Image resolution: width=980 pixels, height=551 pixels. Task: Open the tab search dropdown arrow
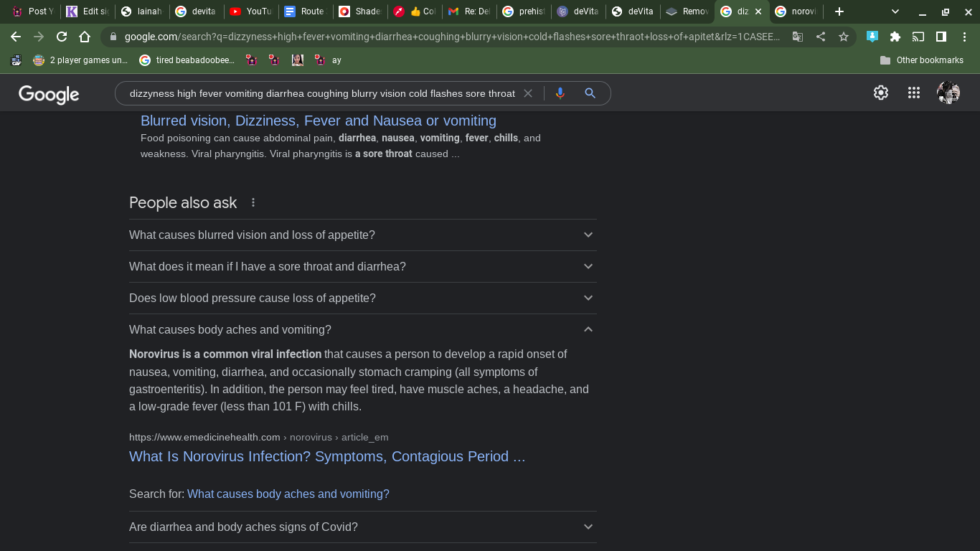(x=895, y=11)
